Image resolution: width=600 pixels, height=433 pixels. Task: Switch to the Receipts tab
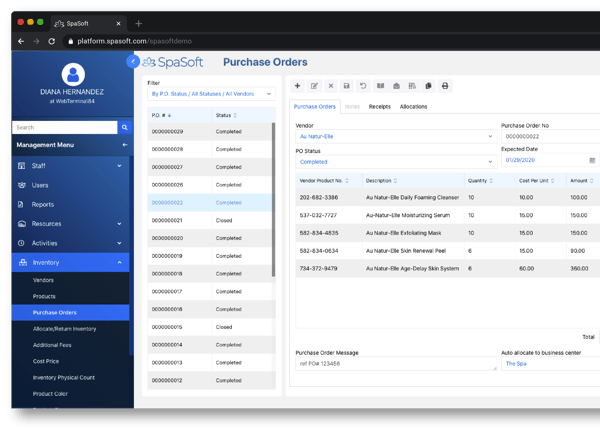click(380, 107)
